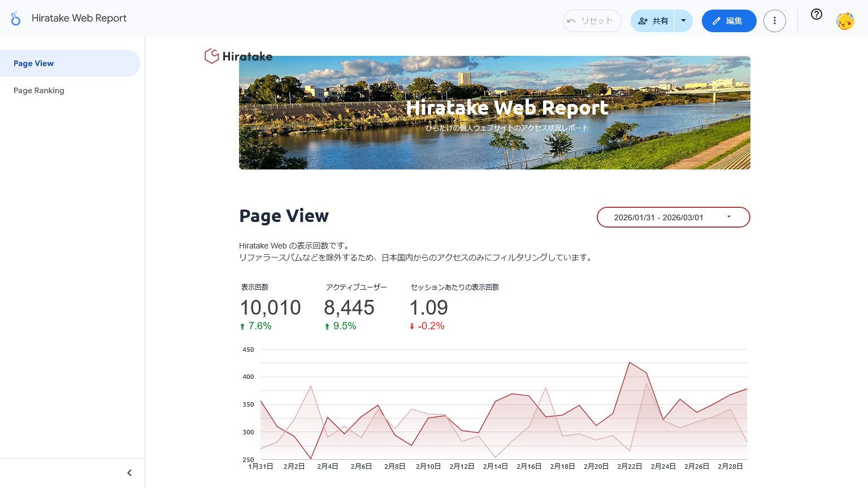Open the three-dot more options menu
The height and width of the screenshot is (488, 868).
coord(775,20)
